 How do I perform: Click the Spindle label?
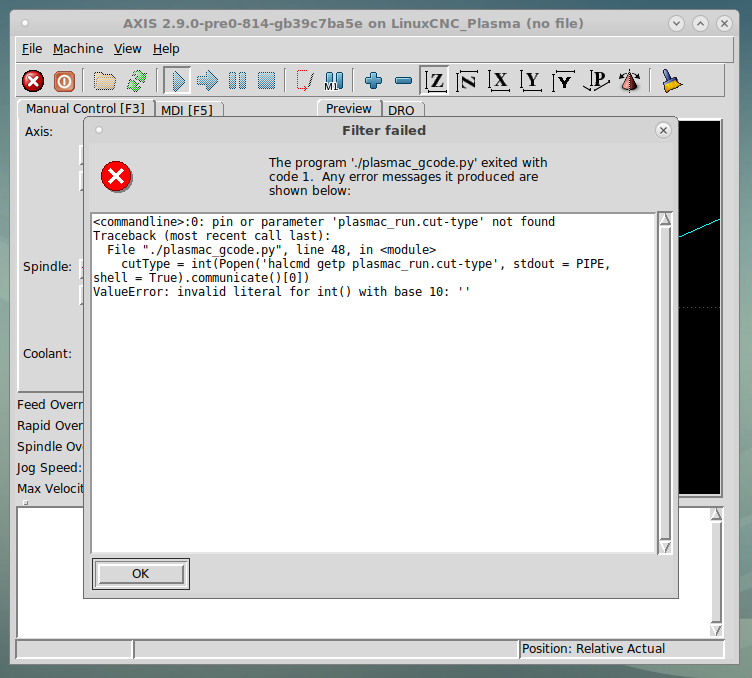tap(47, 267)
